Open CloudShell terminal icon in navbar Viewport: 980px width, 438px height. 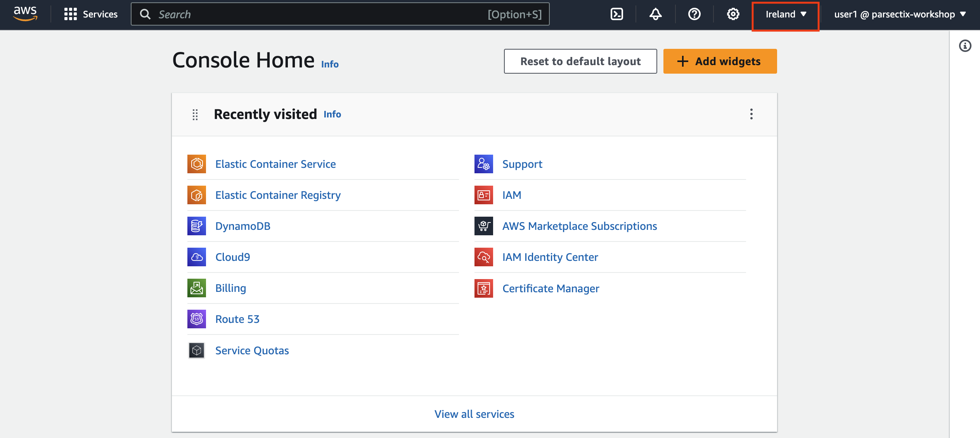pos(616,14)
